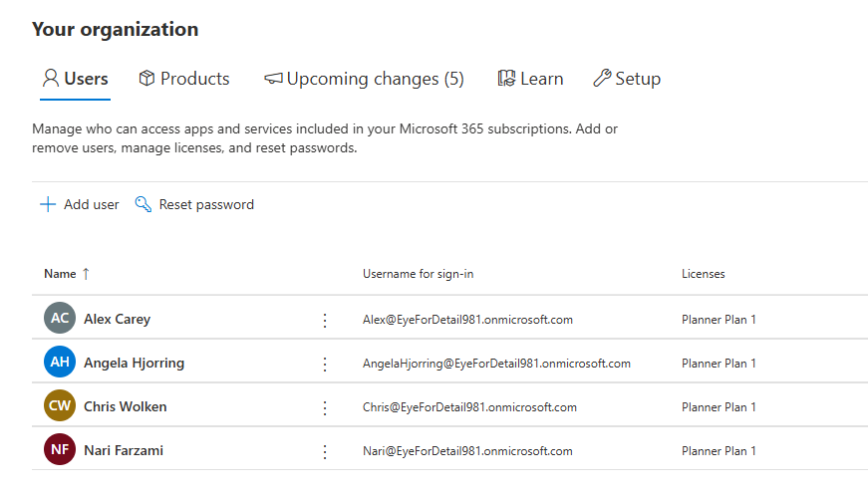Open more actions menu for Angela Hjorring
The height and width of the screenshot is (496, 868).
(324, 364)
